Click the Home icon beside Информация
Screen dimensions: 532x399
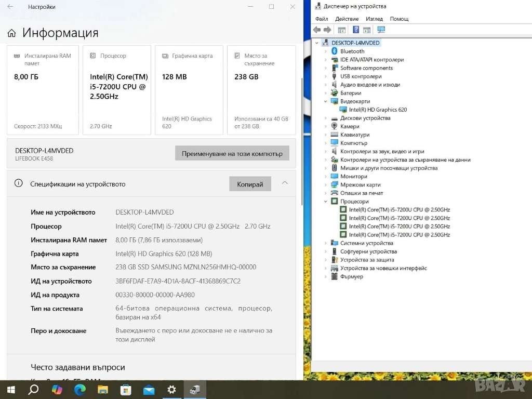point(11,33)
